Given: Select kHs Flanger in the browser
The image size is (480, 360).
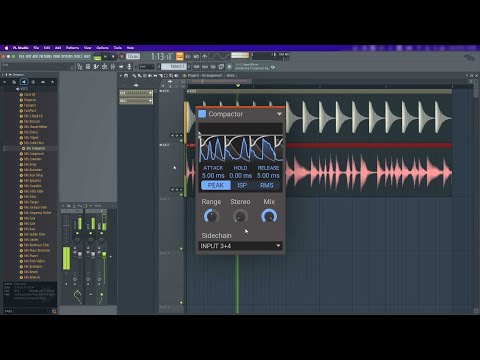Looking at the screenshot, I should coord(29,202).
